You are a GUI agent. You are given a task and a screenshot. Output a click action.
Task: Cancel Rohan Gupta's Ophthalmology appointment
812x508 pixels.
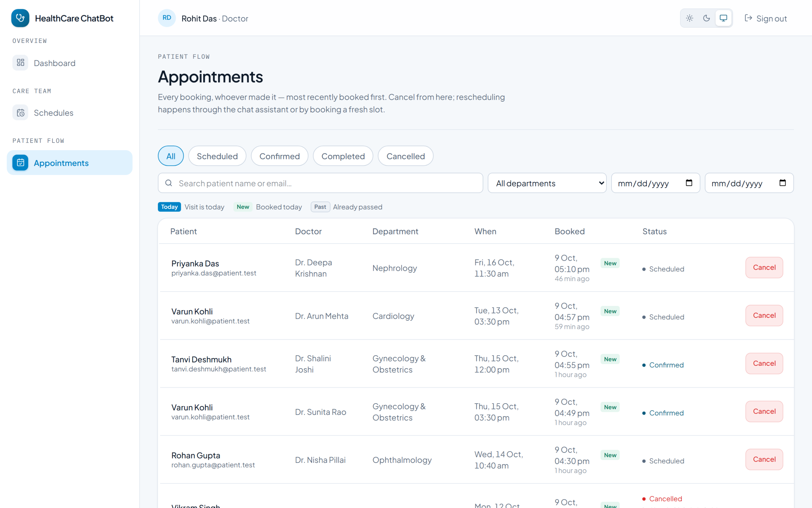point(764,459)
